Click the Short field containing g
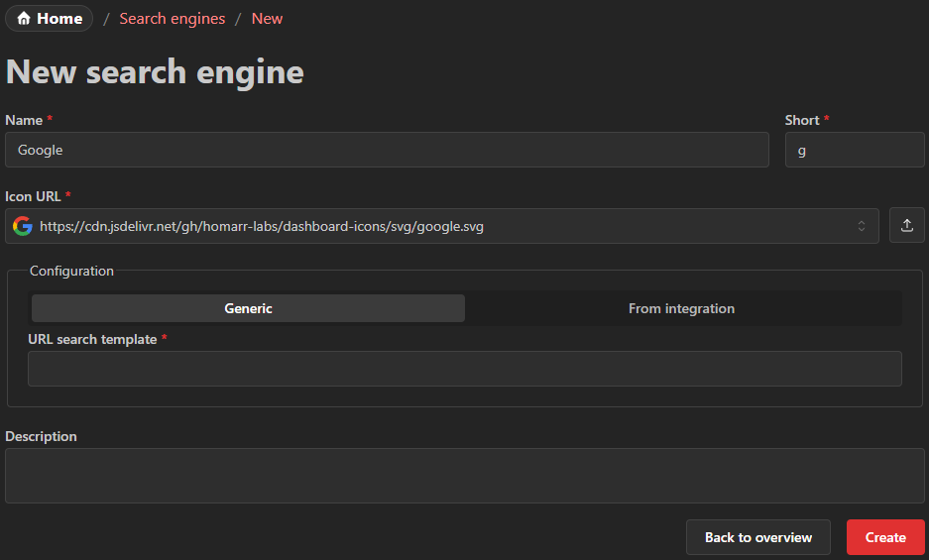This screenshot has width=929, height=560. 854,150
